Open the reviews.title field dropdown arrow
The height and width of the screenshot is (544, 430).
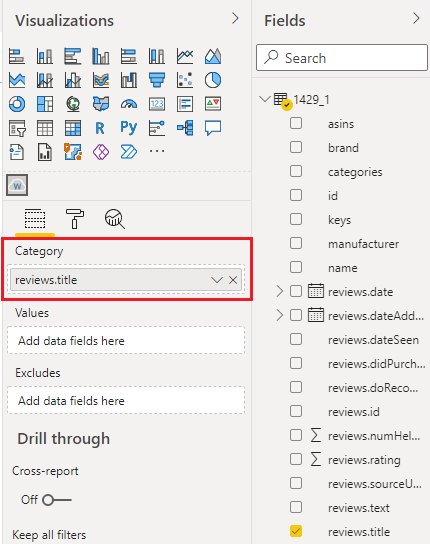[x=217, y=280]
